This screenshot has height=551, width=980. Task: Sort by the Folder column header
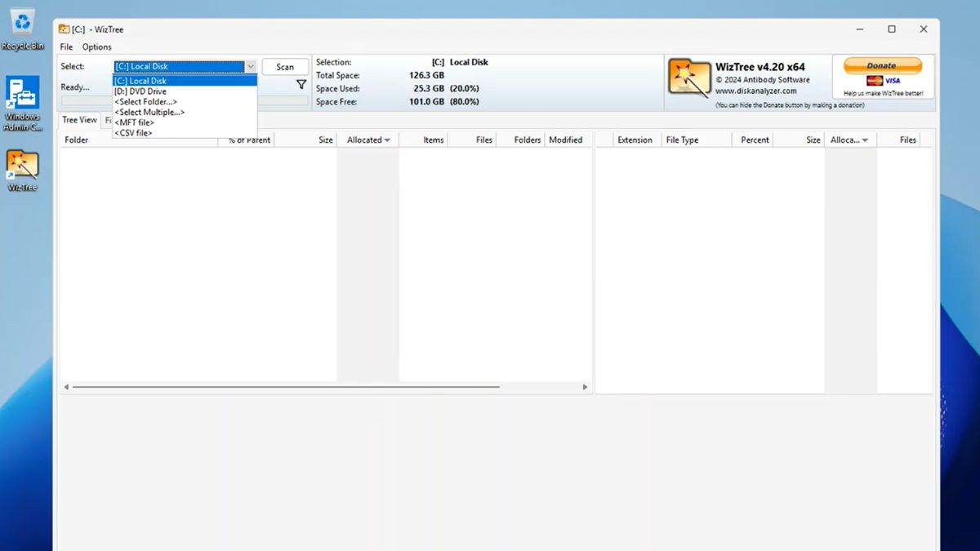pyautogui.click(x=139, y=140)
